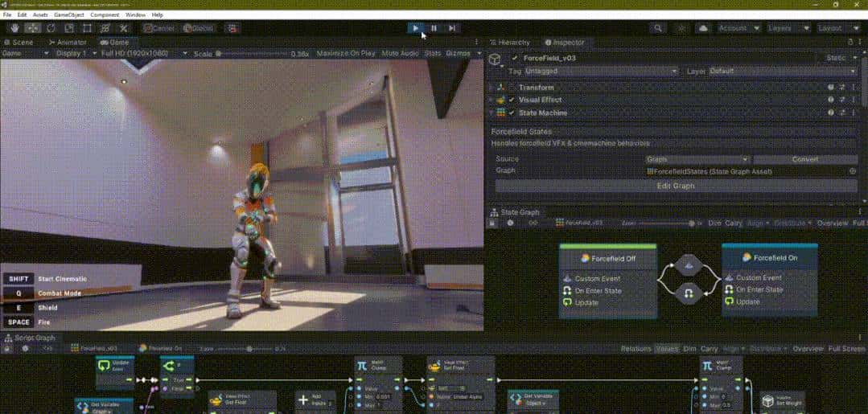Click the Convert button
Viewport: 868px width, 414px height.
805,159
